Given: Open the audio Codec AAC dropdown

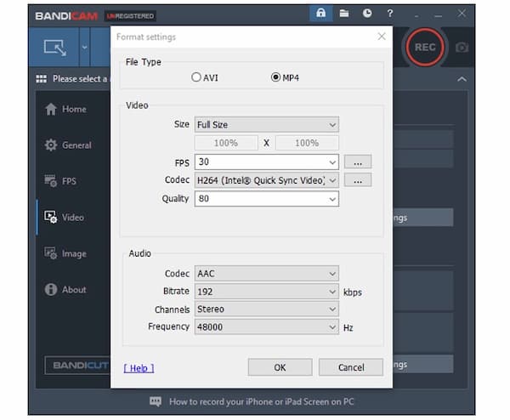Looking at the screenshot, I should (266, 274).
